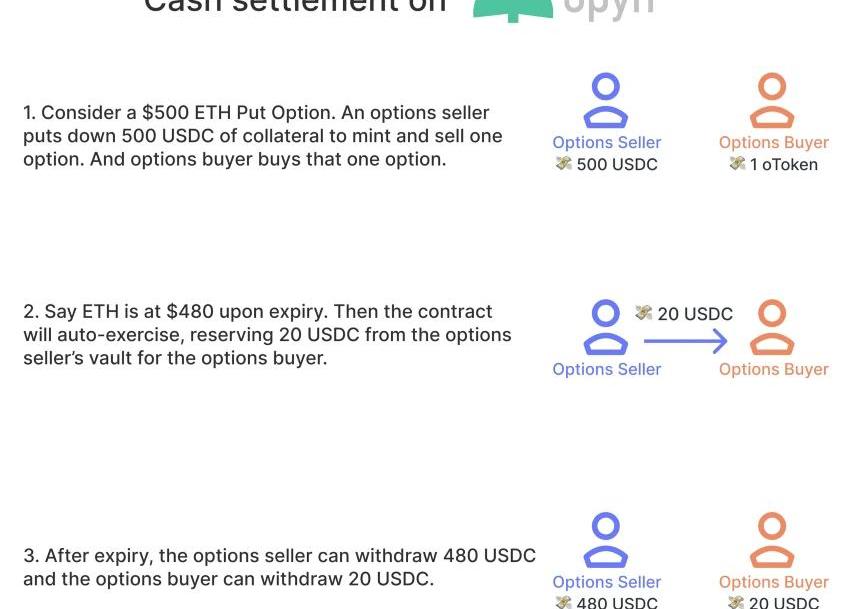
Task: Select the "Options Seller" label in step 1
Action: coord(607,143)
